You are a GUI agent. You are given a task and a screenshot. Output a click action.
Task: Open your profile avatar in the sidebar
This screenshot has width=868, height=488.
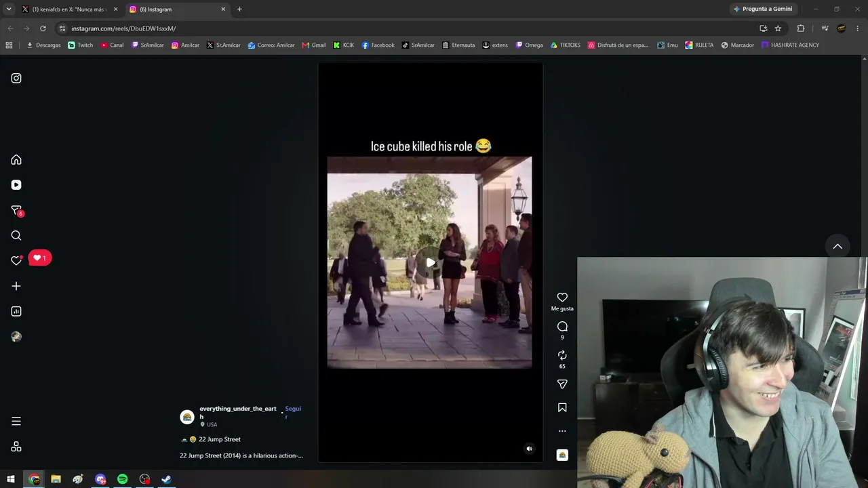(16, 337)
